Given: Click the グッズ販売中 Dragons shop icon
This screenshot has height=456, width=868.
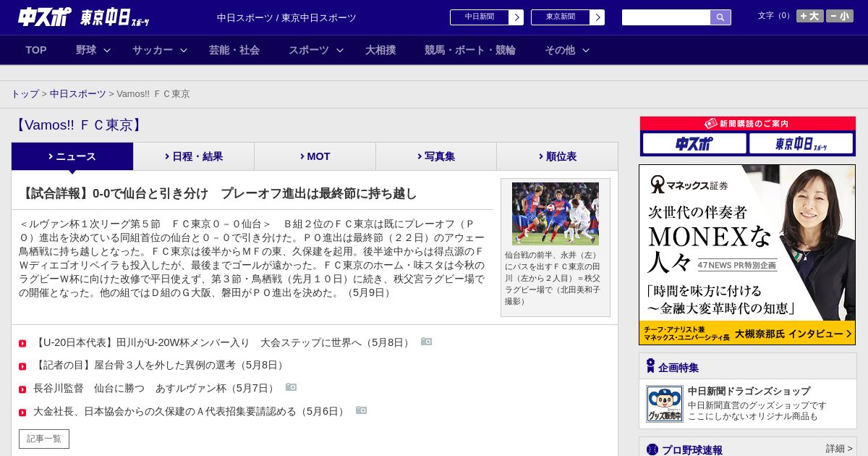Looking at the screenshot, I should pos(665,404).
